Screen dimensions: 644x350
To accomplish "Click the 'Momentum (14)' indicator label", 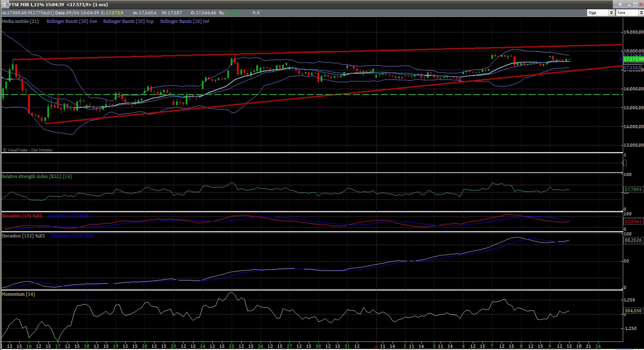I will pos(18,294).
